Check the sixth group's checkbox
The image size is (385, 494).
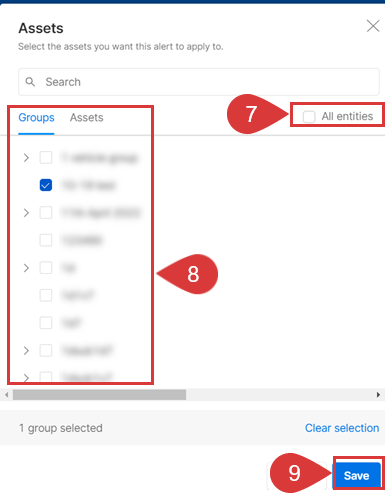tap(46, 295)
